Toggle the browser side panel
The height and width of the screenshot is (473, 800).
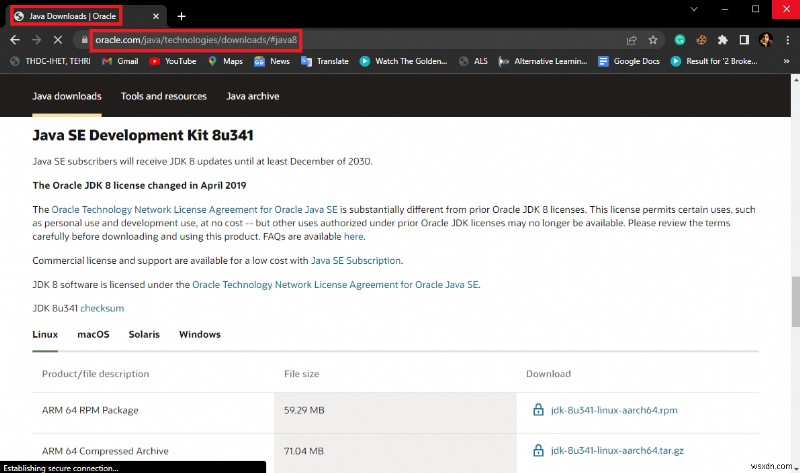pyautogui.click(x=744, y=40)
